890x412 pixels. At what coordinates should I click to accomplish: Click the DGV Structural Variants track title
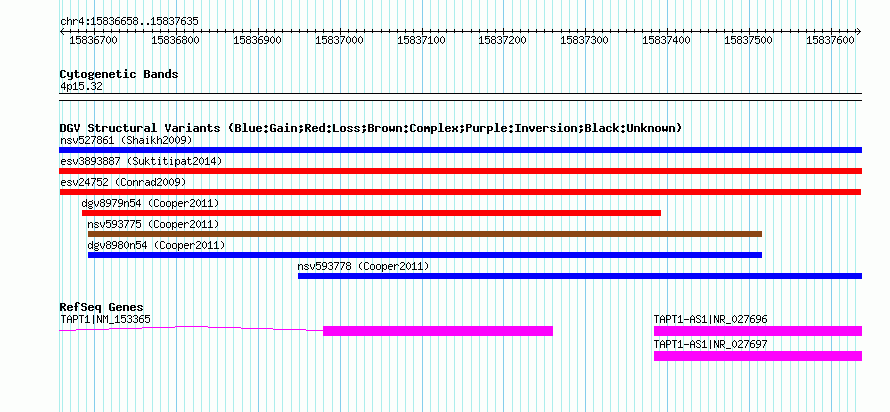[371, 128]
